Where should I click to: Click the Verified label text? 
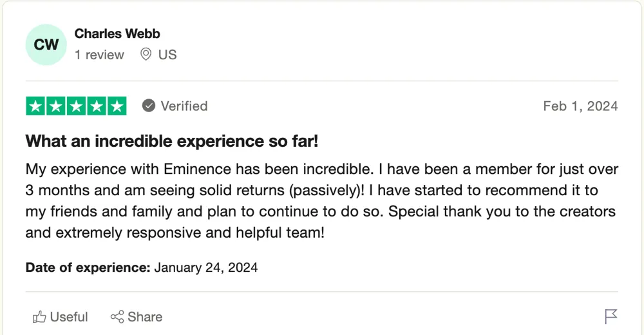pyautogui.click(x=184, y=106)
